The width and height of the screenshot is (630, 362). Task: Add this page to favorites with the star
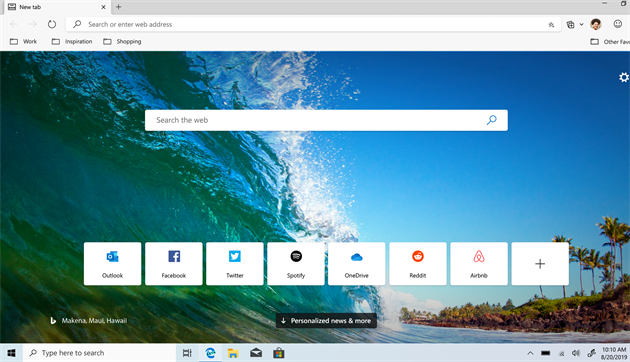coord(551,25)
